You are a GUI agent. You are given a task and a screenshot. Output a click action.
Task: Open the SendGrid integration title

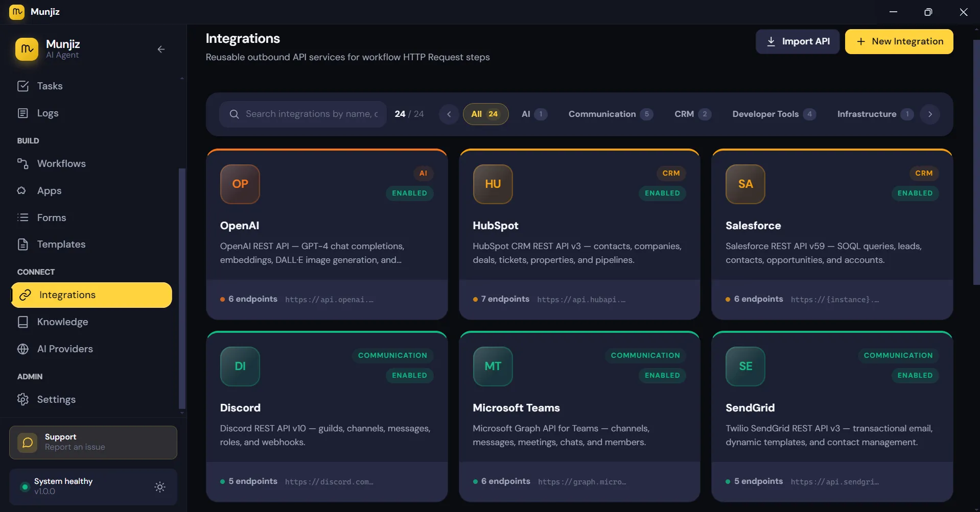coord(750,408)
